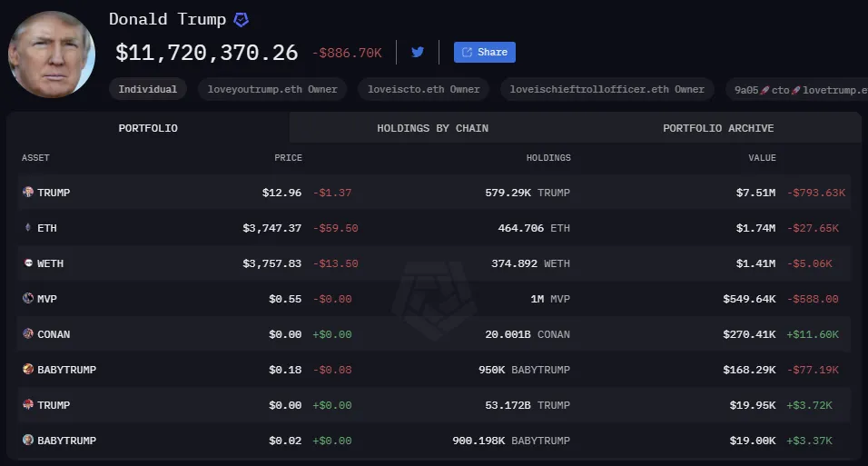Click TRUMP token icon priced at $12.96
868x466 pixels.
27,193
